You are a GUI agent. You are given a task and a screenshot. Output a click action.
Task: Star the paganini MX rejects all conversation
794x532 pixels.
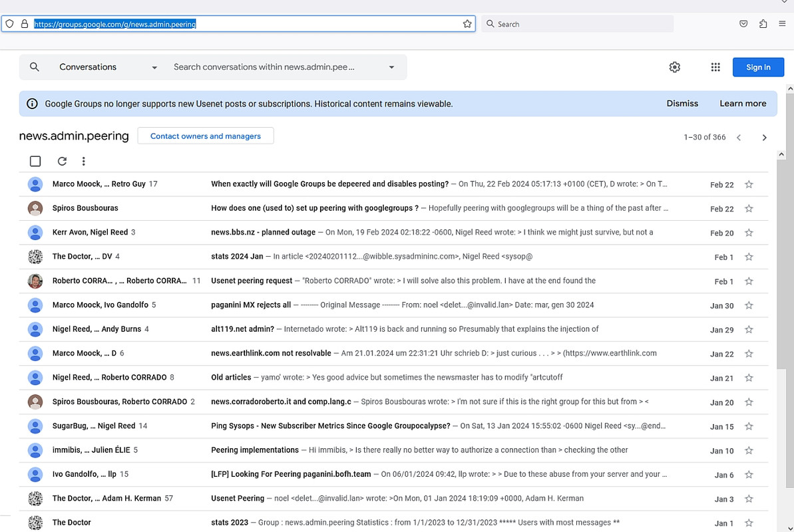pyautogui.click(x=749, y=305)
